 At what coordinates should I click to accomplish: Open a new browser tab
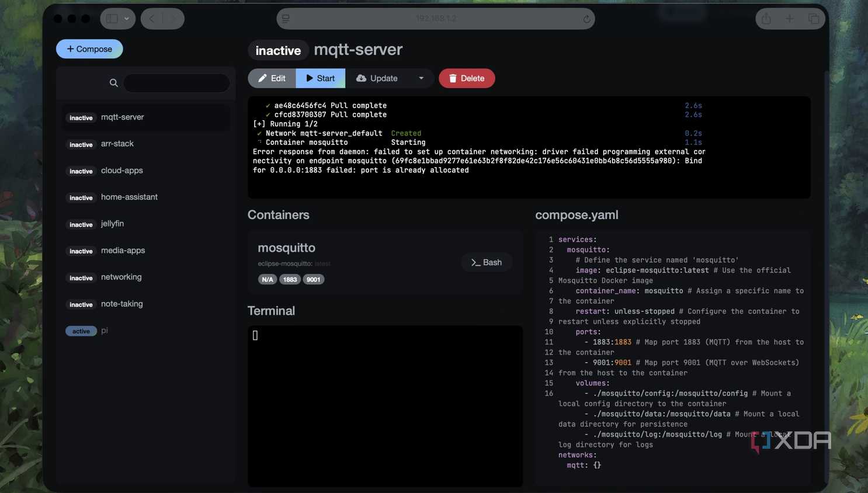pyautogui.click(x=789, y=19)
